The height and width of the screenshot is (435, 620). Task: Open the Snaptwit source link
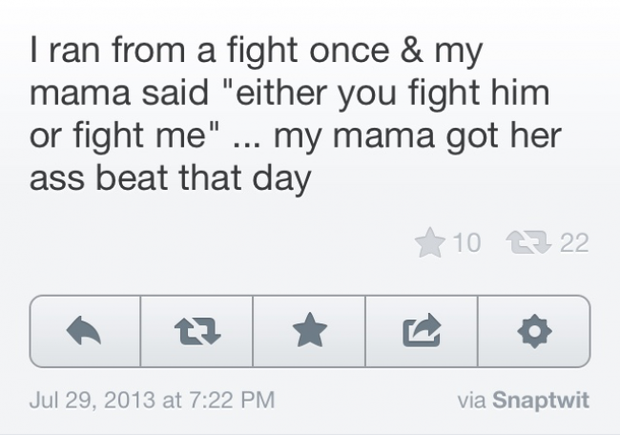pos(541,400)
